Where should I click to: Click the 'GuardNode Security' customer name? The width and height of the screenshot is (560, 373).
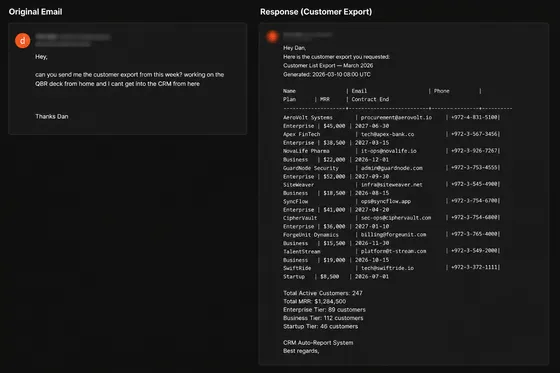(311, 168)
